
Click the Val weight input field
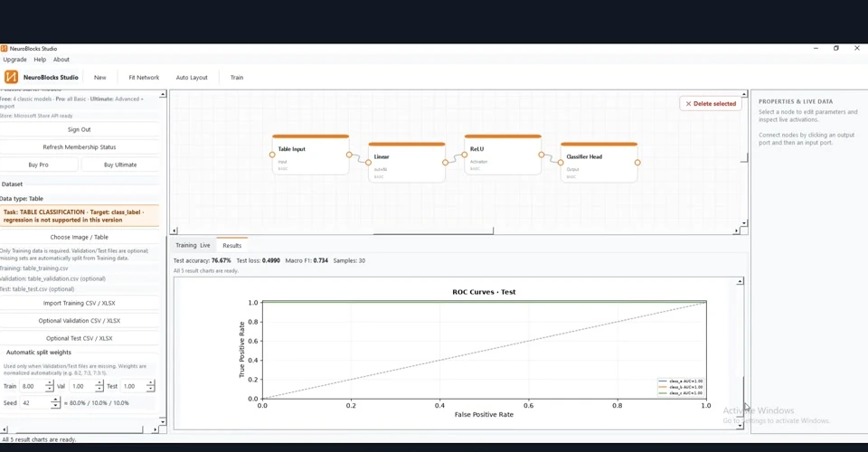(x=82, y=386)
